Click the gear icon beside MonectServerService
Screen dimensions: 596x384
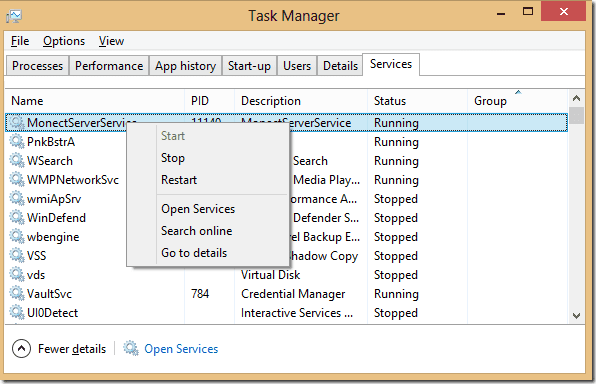click(17, 122)
